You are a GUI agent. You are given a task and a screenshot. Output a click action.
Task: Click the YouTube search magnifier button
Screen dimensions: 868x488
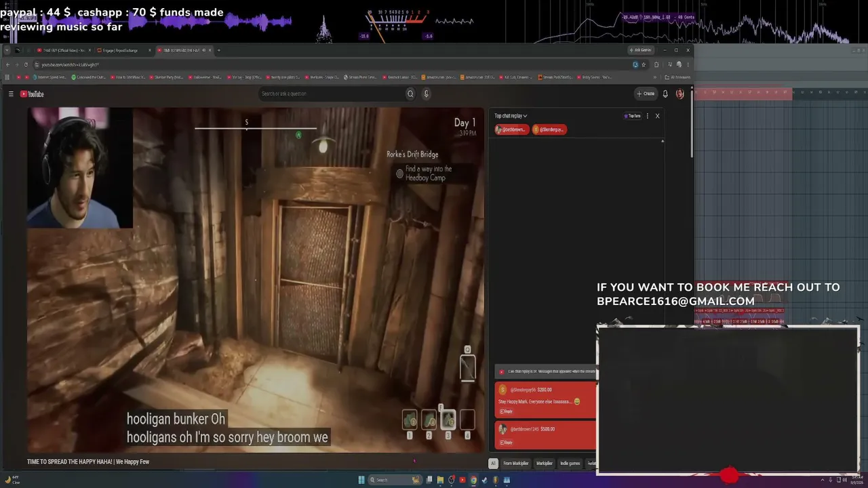coord(410,94)
